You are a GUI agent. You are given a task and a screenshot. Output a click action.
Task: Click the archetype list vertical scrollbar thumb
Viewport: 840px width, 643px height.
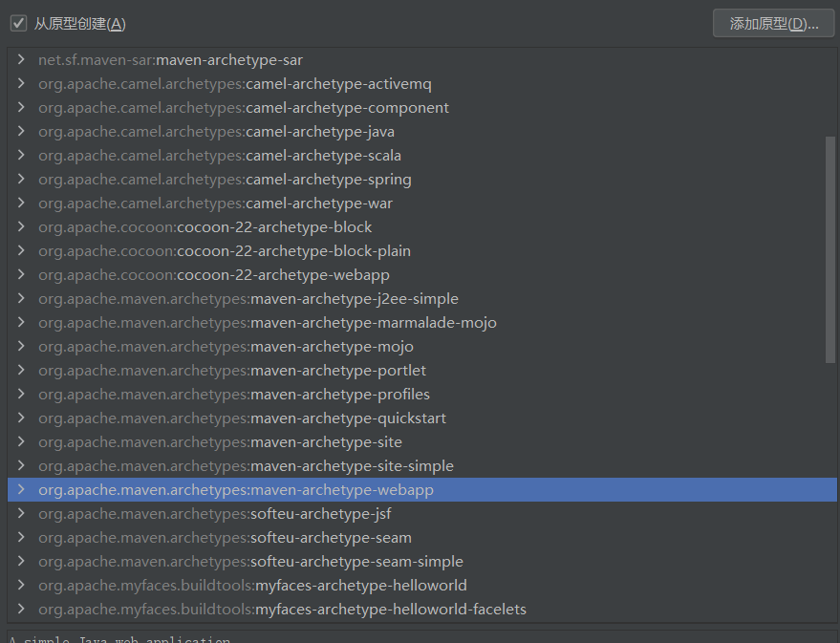pyautogui.click(x=830, y=249)
